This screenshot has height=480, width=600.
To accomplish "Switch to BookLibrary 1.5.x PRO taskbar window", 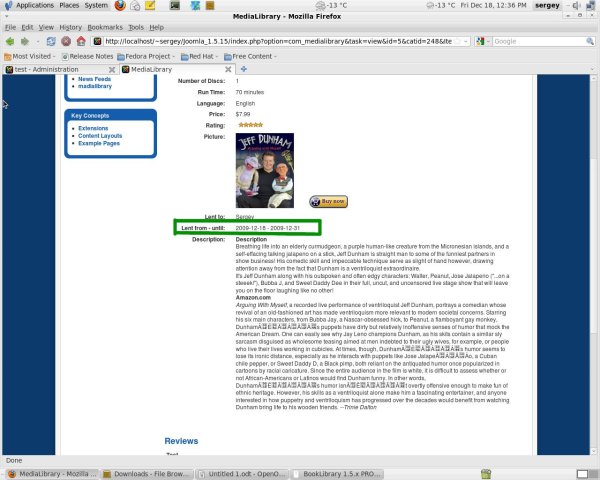I will (337, 474).
